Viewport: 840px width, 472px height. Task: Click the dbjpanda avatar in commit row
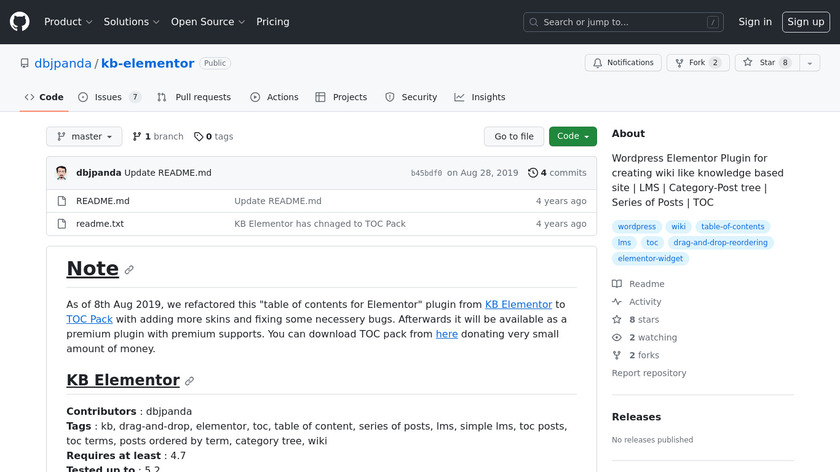pos(62,173)
